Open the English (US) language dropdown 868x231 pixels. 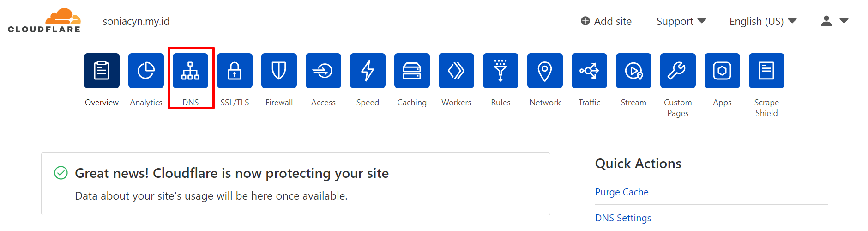pos(763,21)
